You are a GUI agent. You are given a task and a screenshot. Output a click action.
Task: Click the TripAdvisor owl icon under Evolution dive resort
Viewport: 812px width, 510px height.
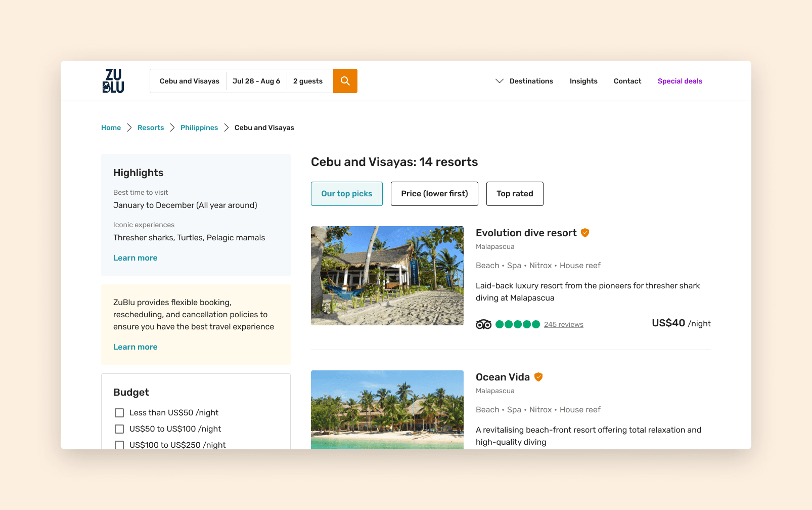coord(484,324)
